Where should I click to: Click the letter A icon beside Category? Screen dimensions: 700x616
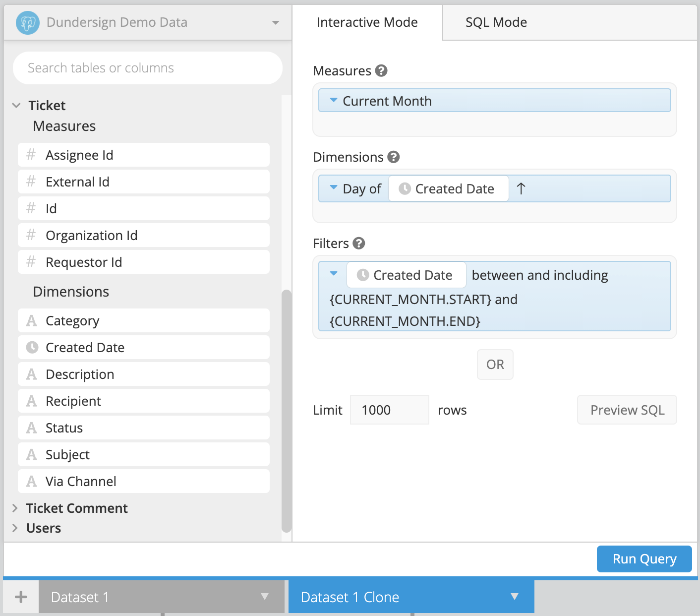32,321
